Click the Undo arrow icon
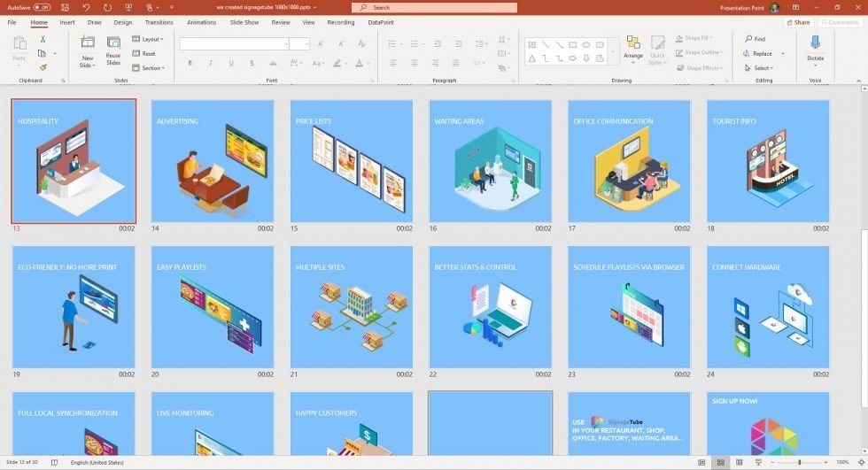868x470 pixels. tap(86, 7)
